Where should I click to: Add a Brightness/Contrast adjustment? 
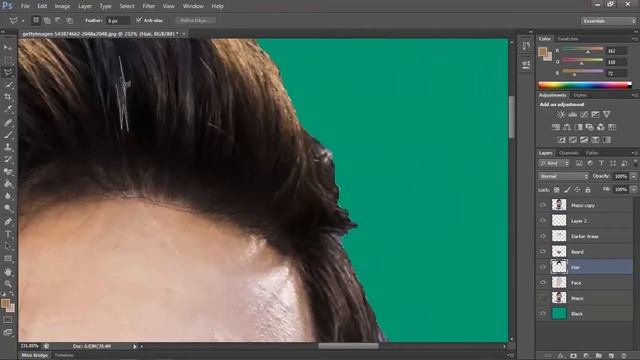click(x=562, y=115)
